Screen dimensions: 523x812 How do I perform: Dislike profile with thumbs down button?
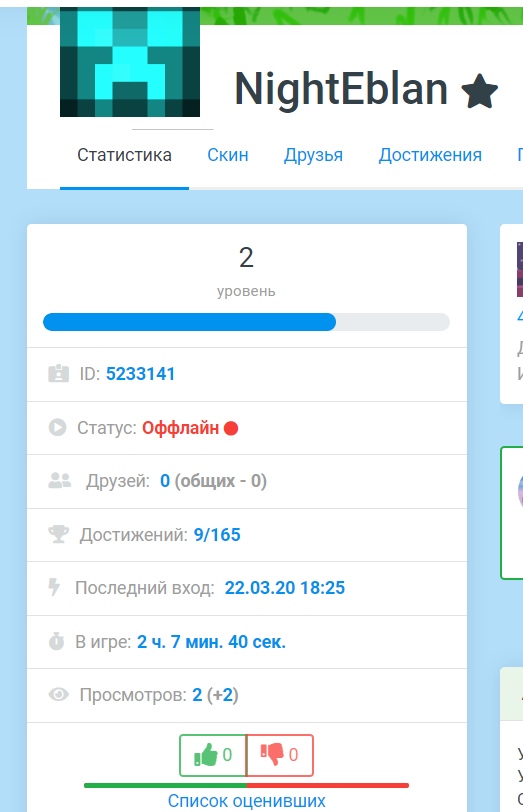[280, 755]
